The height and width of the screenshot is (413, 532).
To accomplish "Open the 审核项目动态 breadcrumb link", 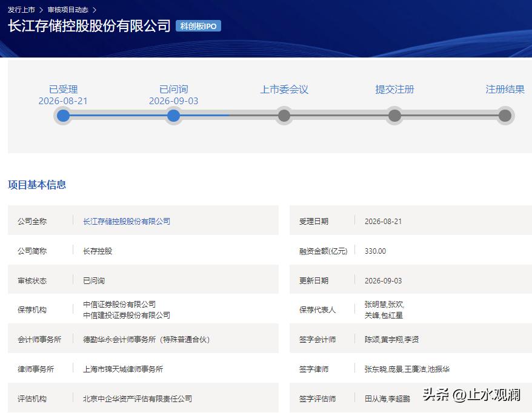I will point(68,10).
